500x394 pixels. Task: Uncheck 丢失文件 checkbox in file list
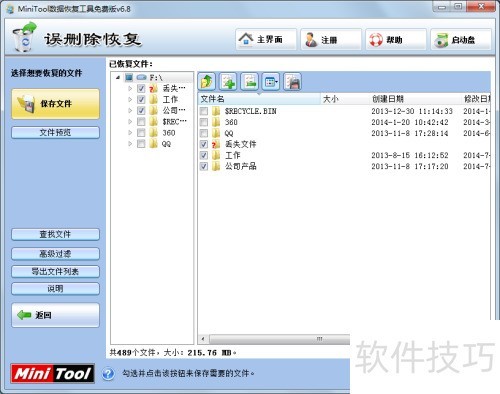pos(204,144)
